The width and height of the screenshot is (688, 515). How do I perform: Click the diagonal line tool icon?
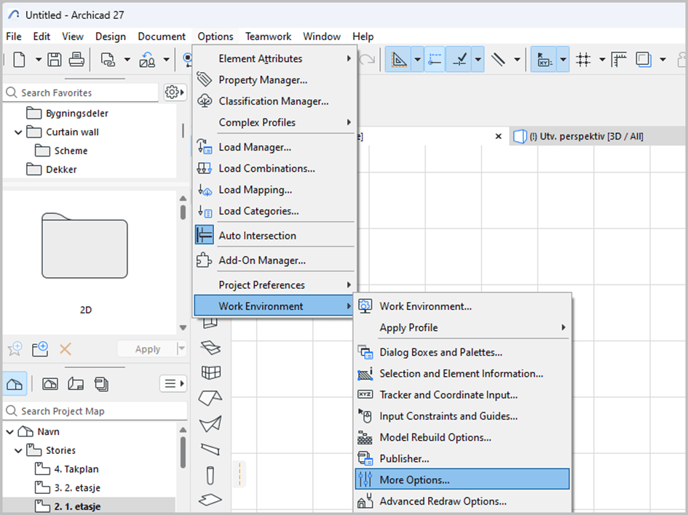(x=498, y=59)
